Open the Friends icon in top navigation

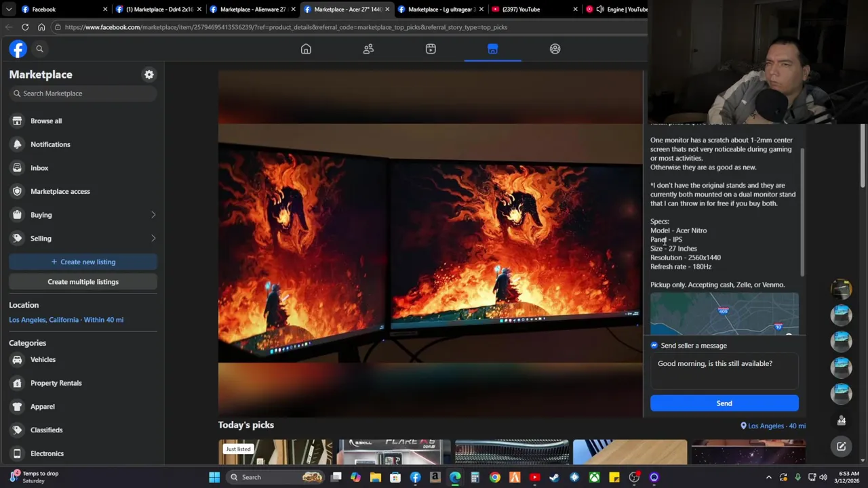(368, 49)
